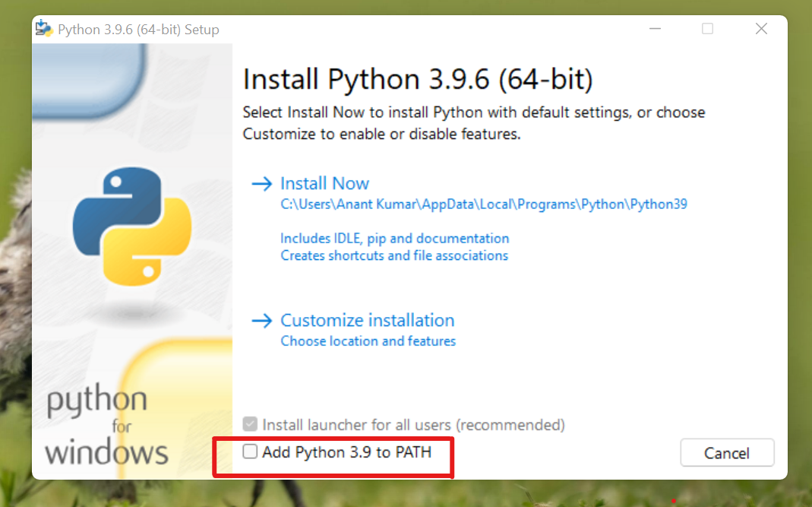Close the setup window with X

[x=761, y=28]
